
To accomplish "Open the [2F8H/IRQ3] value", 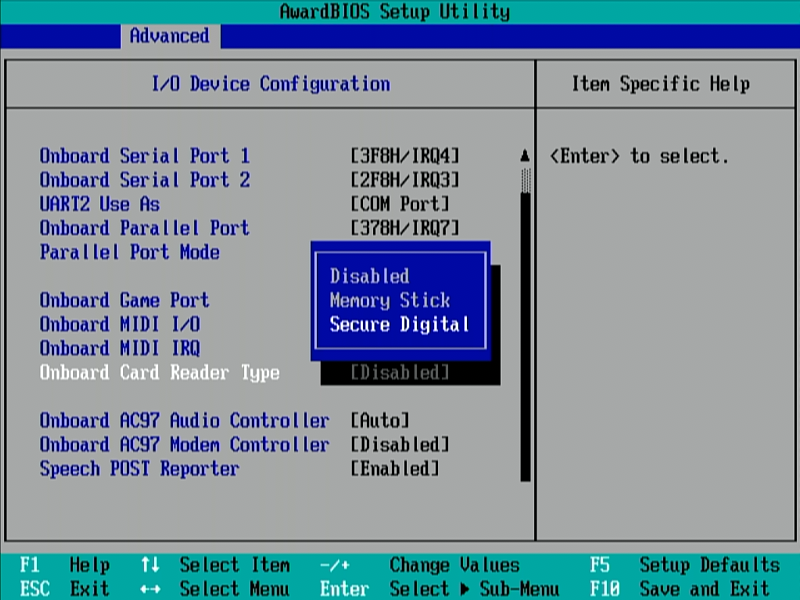I will [x=405, y=180].
